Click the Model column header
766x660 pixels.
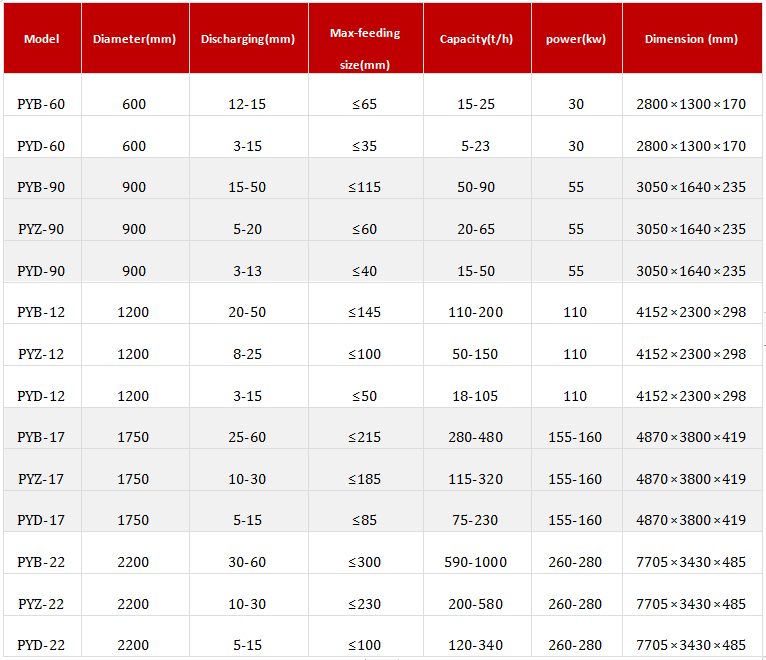point(41,39)
